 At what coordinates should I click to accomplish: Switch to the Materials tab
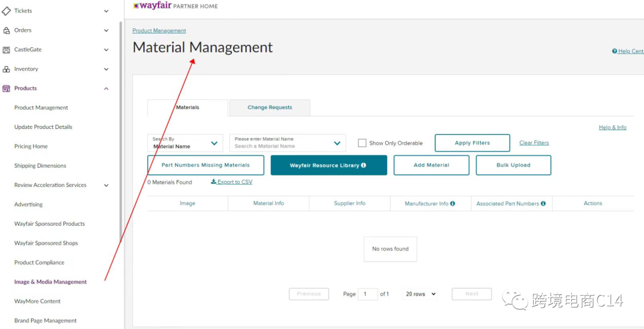(188, 107)
